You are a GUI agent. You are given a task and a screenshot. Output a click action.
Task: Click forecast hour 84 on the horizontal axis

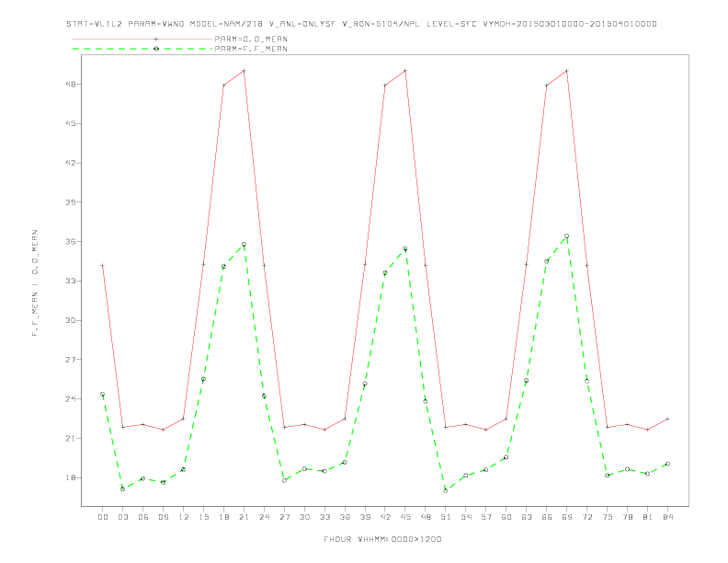667,517
